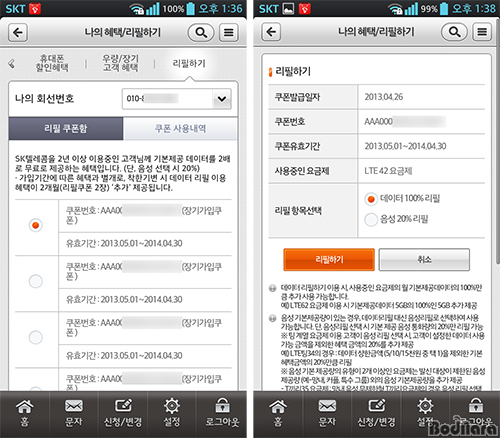Open hamburger menu in left screen header
This screenshot has width=500, height=438.
pyautogui.click(x=229, y=32)
